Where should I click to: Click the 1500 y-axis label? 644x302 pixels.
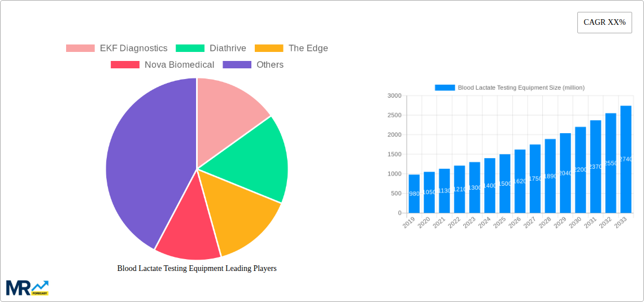394,154
